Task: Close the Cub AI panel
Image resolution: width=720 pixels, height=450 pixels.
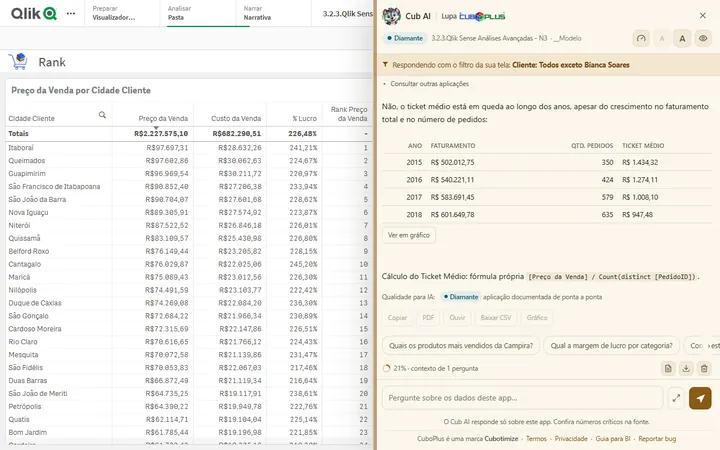Action: pos(703,16)
